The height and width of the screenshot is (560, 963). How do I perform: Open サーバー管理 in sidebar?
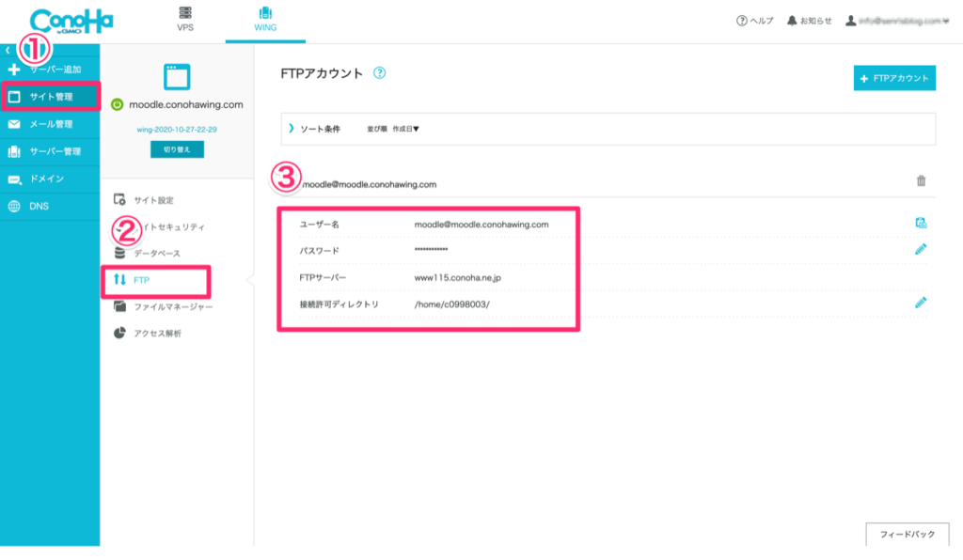[50, 151]
